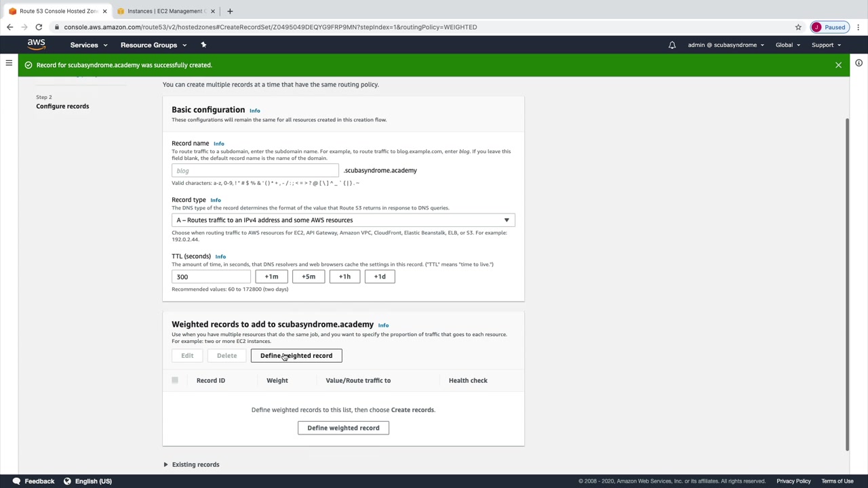
Task: Close the EC2 Management Console tab
Action: tap(213, 11)
